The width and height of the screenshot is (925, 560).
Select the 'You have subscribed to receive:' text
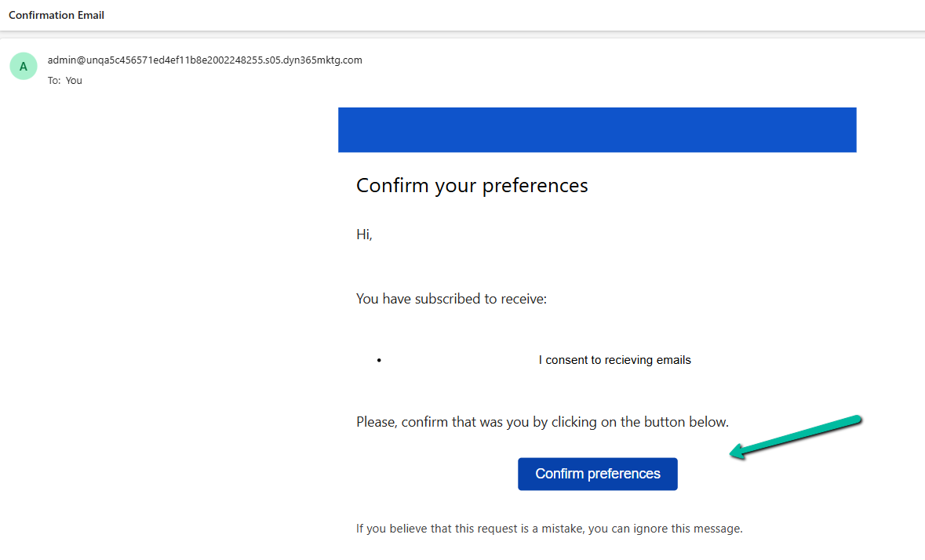pyautogui.click(x=451, y=299)
